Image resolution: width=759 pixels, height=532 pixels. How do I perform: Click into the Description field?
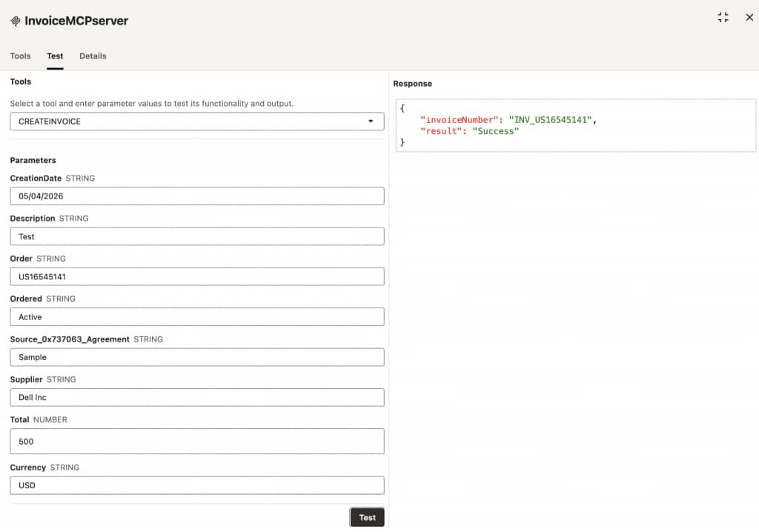point(197,236)
